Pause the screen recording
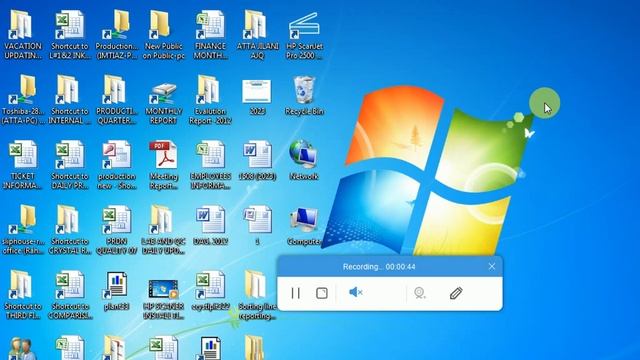Screen dimensions: 640x360 tap(296, 293)
